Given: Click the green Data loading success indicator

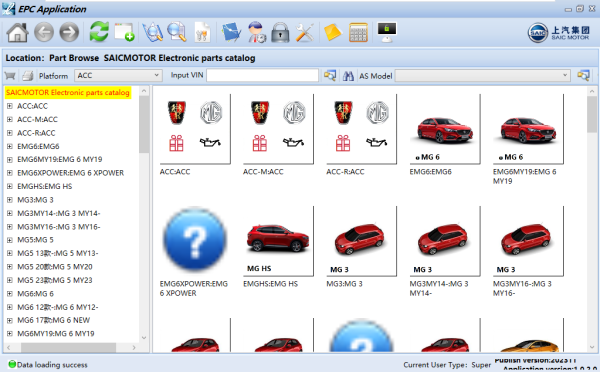Looking at the screenshot, I should [x=12, y=364].
